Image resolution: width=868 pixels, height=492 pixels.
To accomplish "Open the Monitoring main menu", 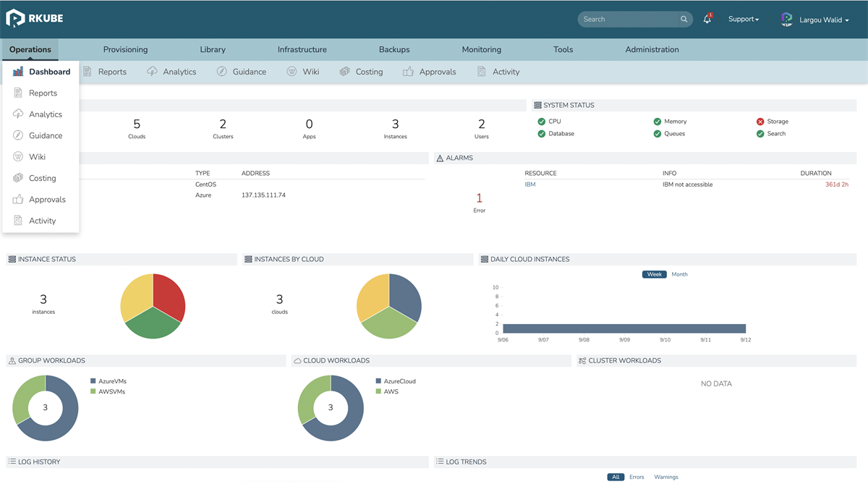I will (482, 49).
